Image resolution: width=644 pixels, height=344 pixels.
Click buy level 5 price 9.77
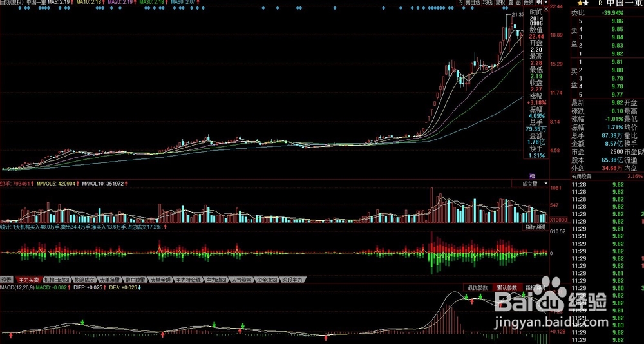tap(618, 94)
